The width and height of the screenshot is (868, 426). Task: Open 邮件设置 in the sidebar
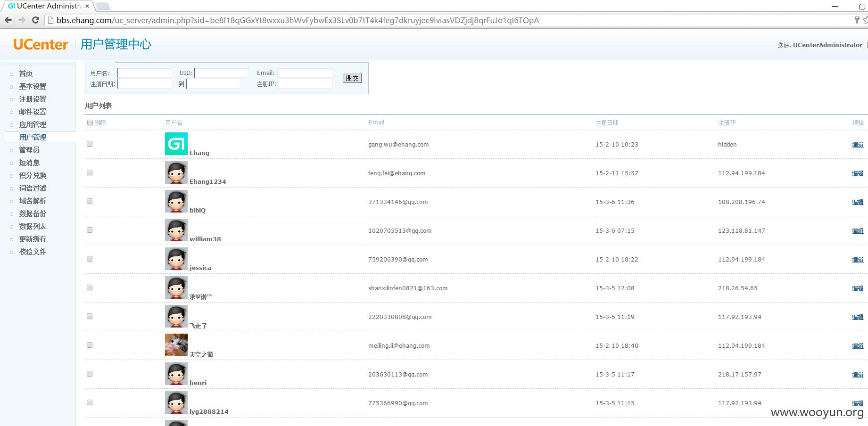coord(33,112)
